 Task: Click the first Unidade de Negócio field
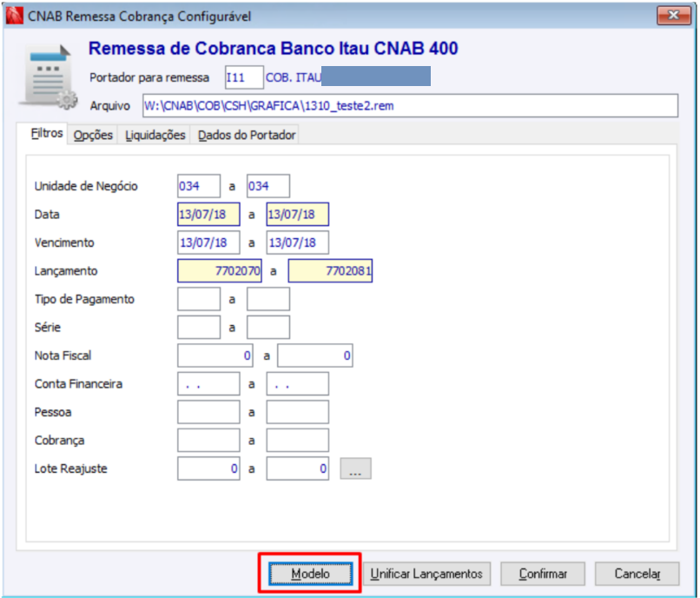199,186
